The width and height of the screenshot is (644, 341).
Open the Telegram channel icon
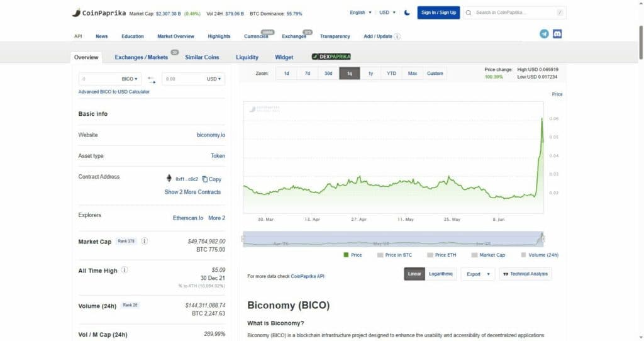click(x=544, y=34)
